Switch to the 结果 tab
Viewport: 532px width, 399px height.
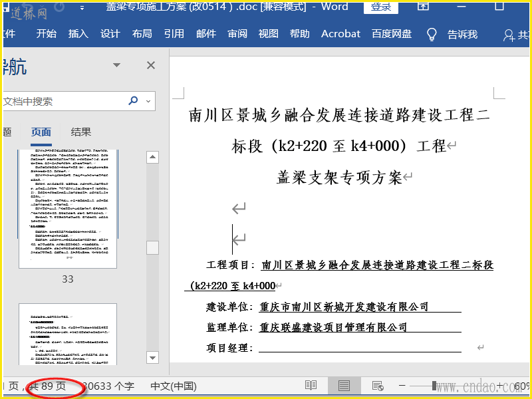point(81,132)
